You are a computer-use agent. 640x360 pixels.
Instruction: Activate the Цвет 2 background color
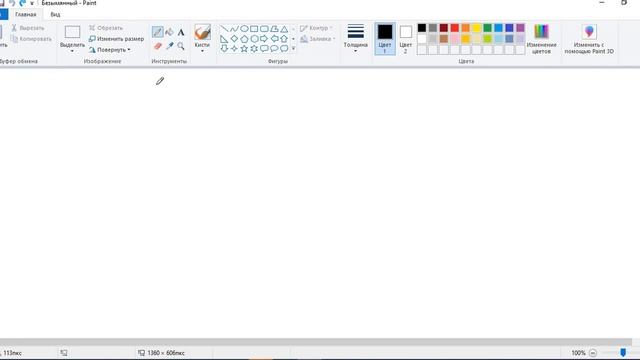point(405,39)
